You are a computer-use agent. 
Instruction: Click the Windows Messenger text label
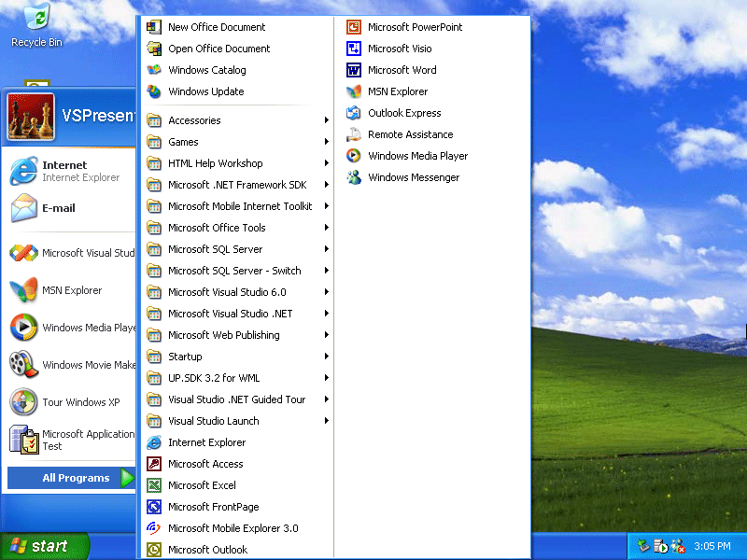click(x=414, y=177)
